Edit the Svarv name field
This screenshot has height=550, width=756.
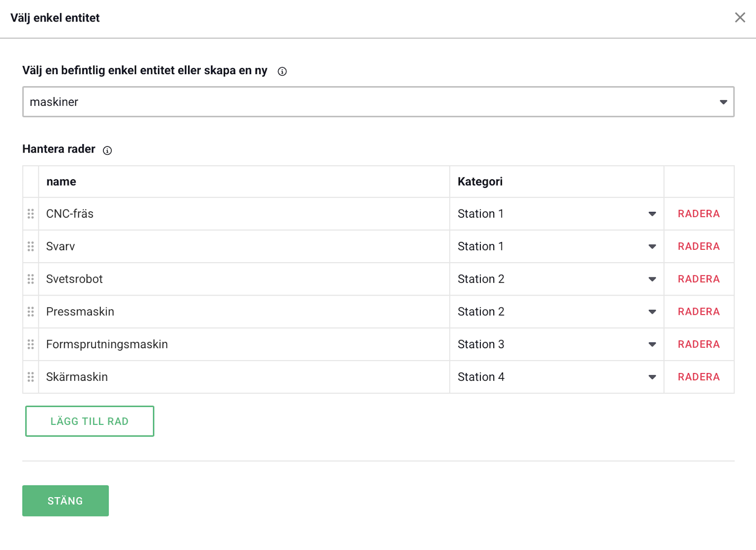[x=244, y=246]
